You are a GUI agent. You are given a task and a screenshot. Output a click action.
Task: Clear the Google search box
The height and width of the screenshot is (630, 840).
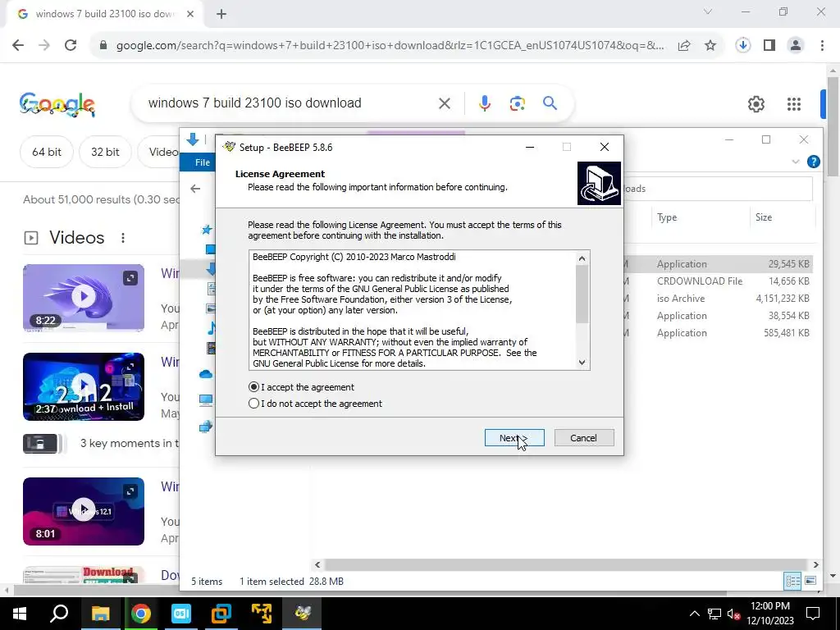click(445, 103)
